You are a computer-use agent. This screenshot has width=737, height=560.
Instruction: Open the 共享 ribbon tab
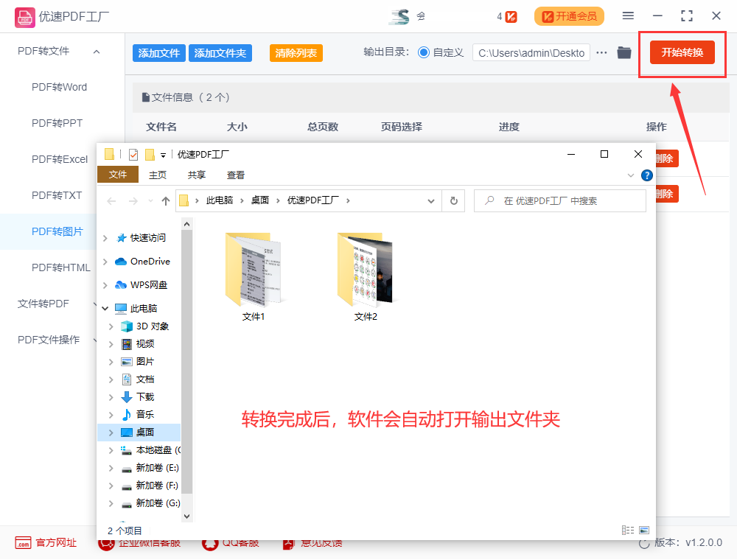pyautogui.click(x=197, y=175)
